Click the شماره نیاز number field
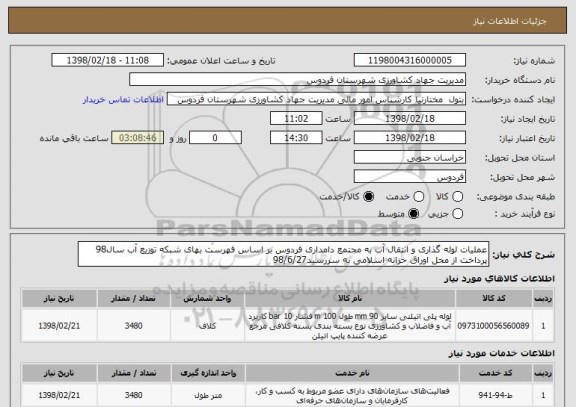 point(410,60)
